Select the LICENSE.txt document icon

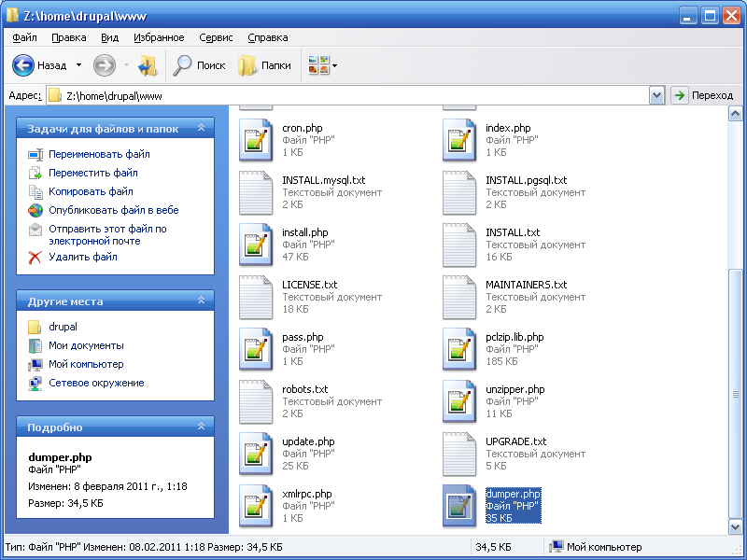[x=256, y=297]
